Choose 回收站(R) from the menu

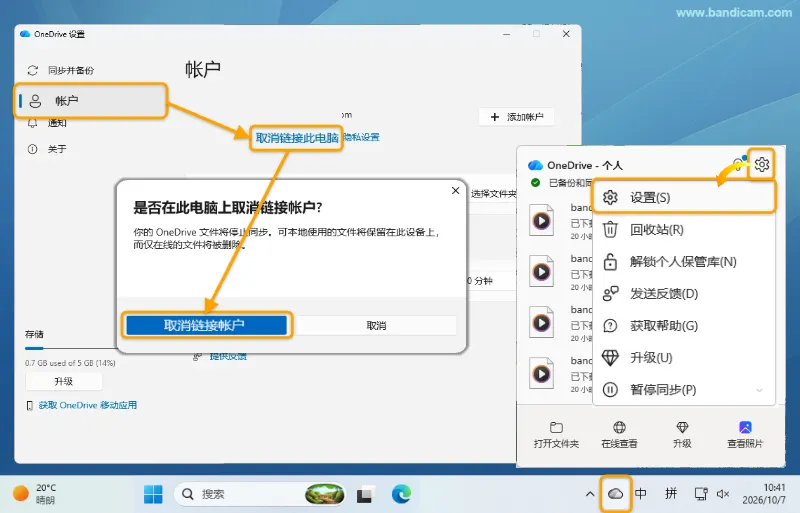pyautogui.click(x=684, y=230)
